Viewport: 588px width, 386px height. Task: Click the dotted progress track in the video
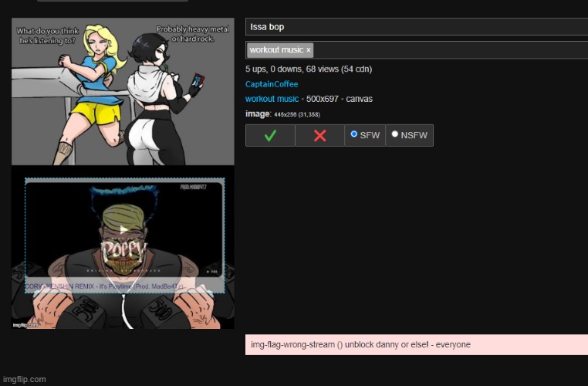point(123,272)
